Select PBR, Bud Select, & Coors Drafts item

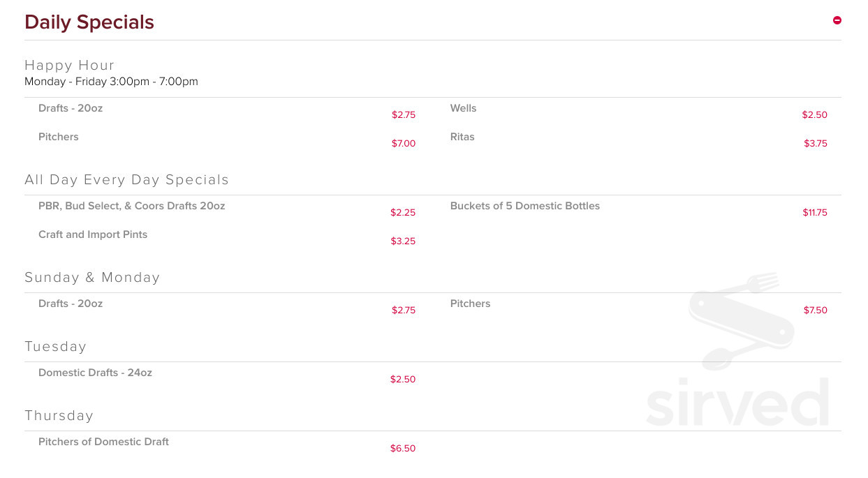[x=132, y=206]
